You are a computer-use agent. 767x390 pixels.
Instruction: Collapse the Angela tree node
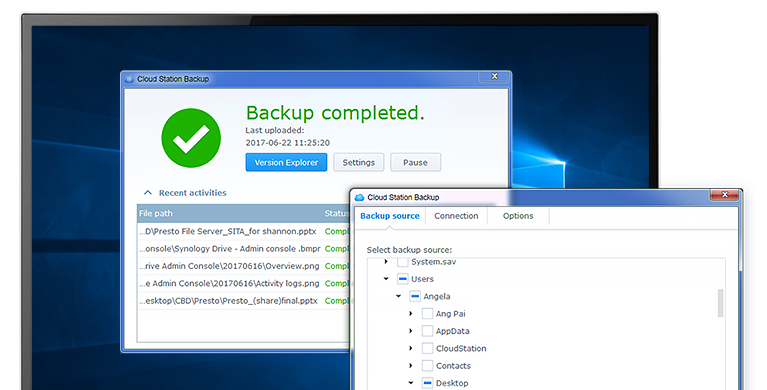point(399,297)
